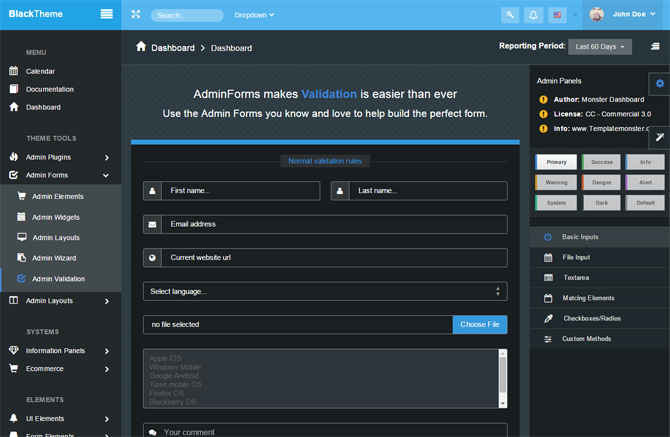670x437 pixels.
Task: Select the Warning panel style button
Action: pos(556,182)
